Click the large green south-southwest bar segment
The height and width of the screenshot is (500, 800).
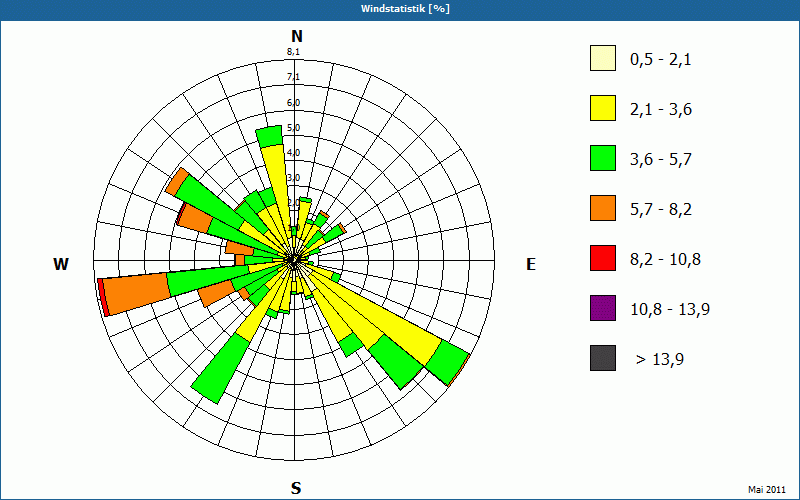(x=219, y=368)
